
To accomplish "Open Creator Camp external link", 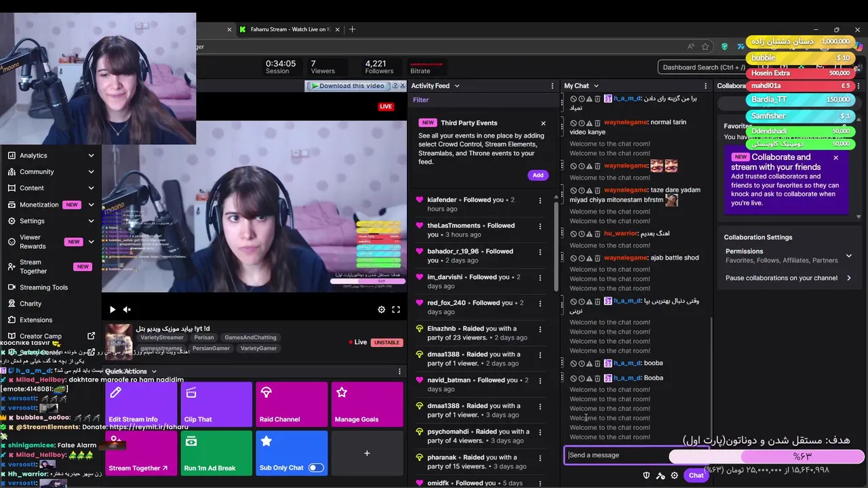I will (x=92, y=336).
